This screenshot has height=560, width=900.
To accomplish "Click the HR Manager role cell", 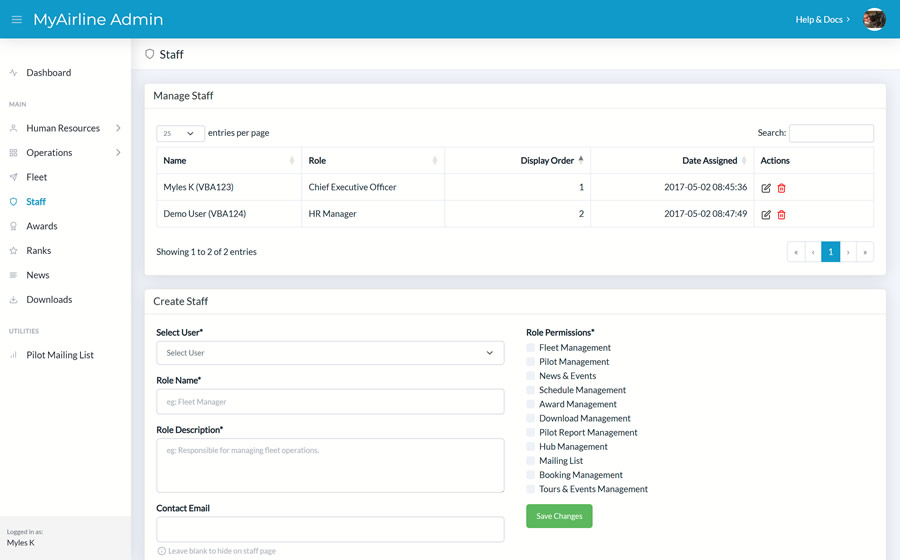I will pyautogui.click(x=373, y=213).
